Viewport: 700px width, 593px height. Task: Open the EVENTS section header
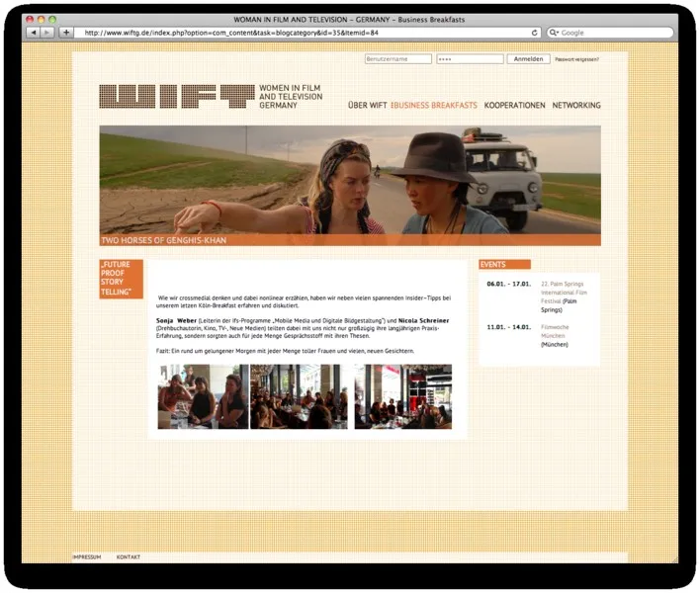click(505, 264)
